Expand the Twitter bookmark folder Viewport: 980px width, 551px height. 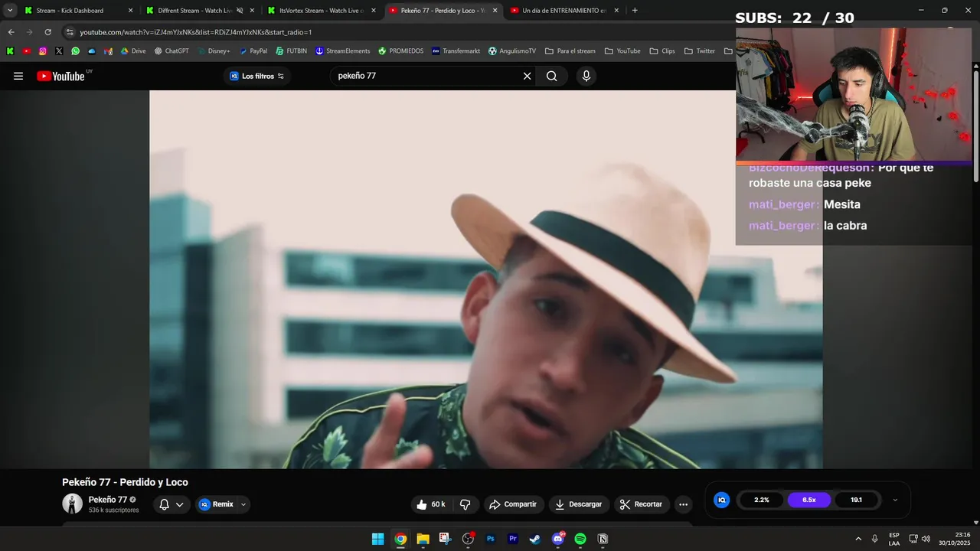[x=700, y=51]
